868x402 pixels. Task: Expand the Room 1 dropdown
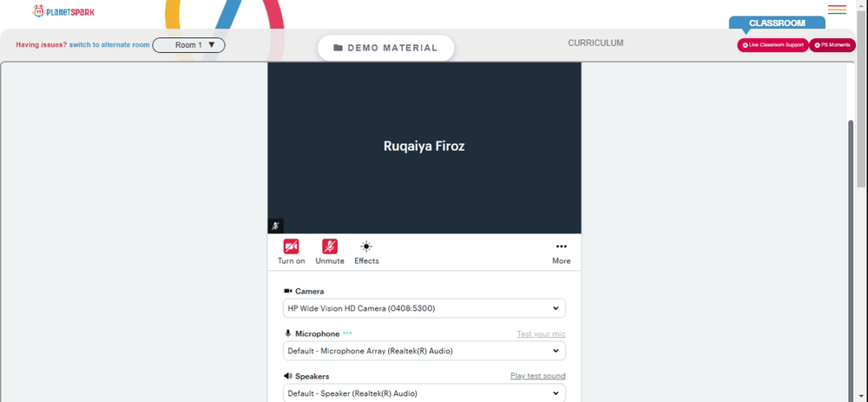coord(188,45)
